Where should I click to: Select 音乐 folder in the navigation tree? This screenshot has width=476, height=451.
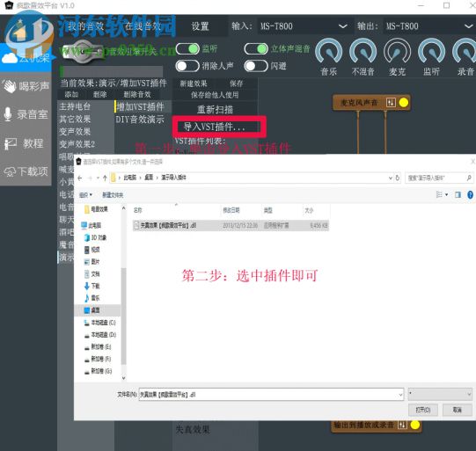click(x=92, y=298)
